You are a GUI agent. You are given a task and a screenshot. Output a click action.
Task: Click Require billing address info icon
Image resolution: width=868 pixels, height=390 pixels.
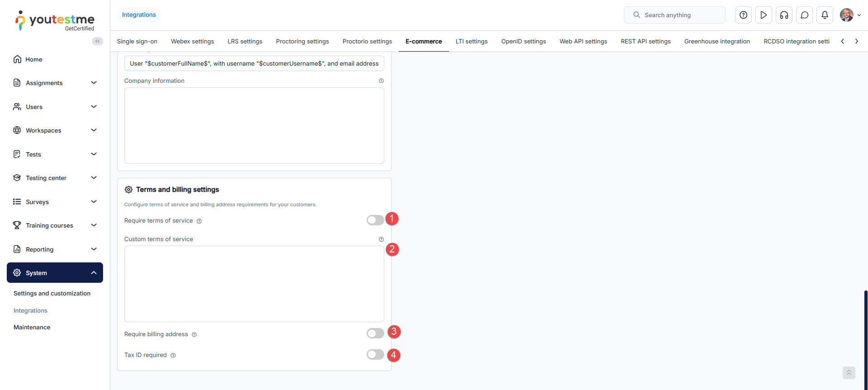click(194, 335)
